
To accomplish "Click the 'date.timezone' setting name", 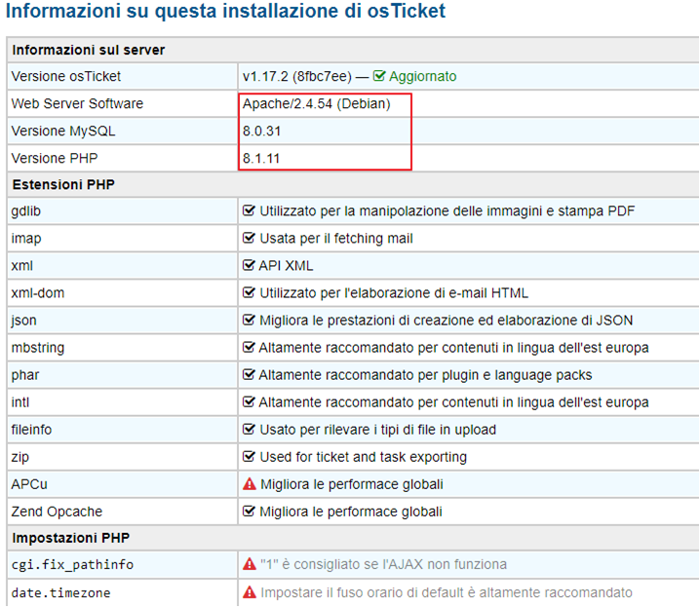I will [60, 592].
